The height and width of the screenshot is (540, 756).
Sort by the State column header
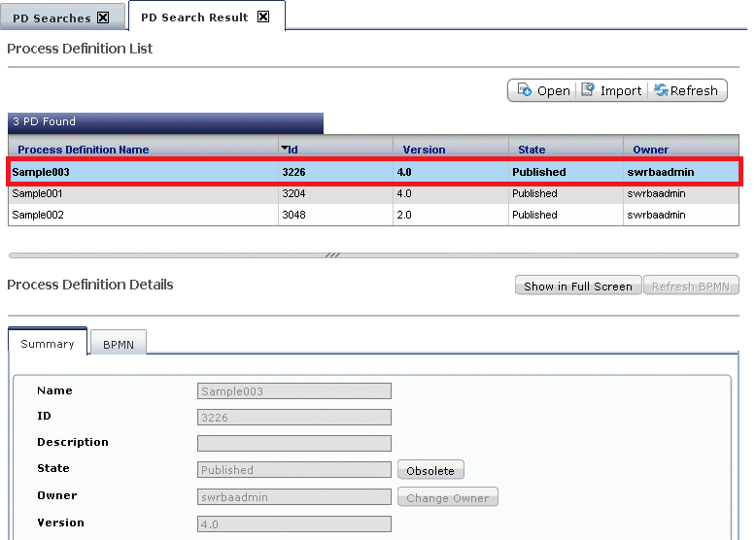pos(532,150)
